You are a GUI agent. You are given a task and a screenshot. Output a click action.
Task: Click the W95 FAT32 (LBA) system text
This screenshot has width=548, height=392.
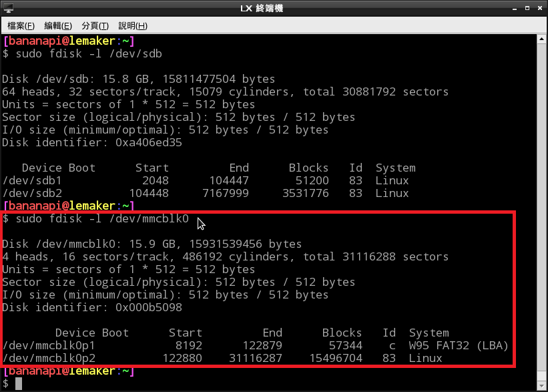(459, 345)
